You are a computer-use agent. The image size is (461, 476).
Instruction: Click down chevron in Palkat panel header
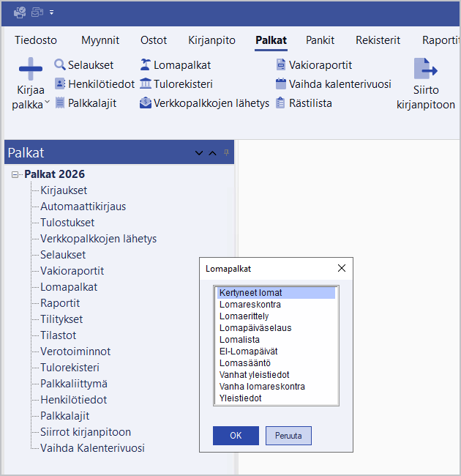click(x=199, y=153)
